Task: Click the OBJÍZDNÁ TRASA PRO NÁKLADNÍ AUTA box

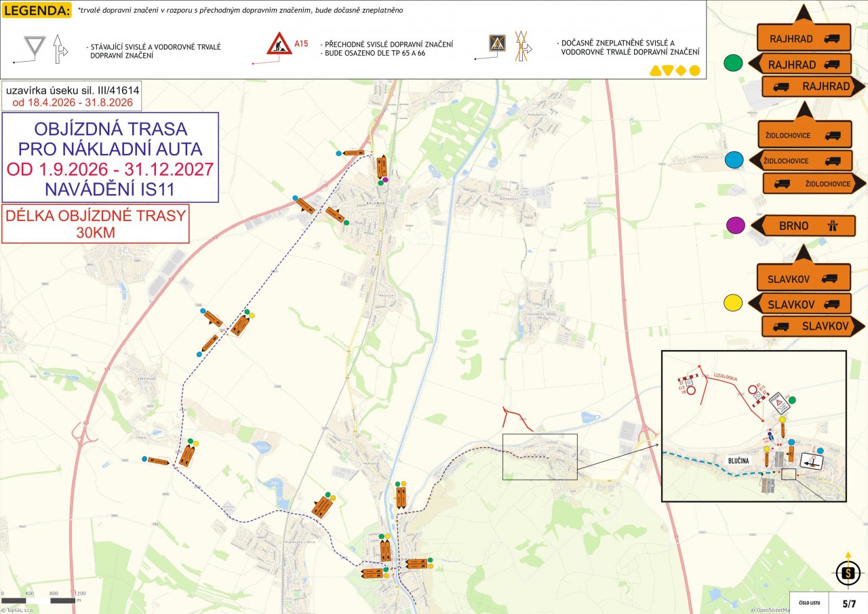Action: pyautogui.click(x=110, y=157)
